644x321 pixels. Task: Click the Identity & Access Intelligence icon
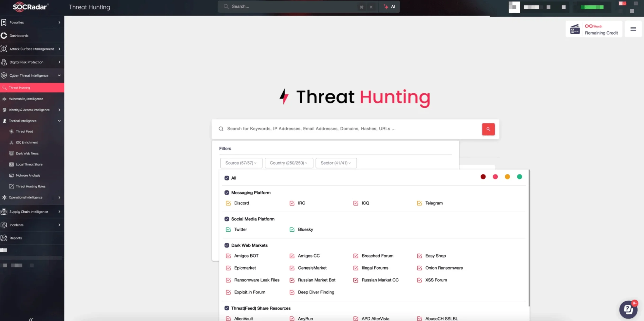click(x=4, y=109)
